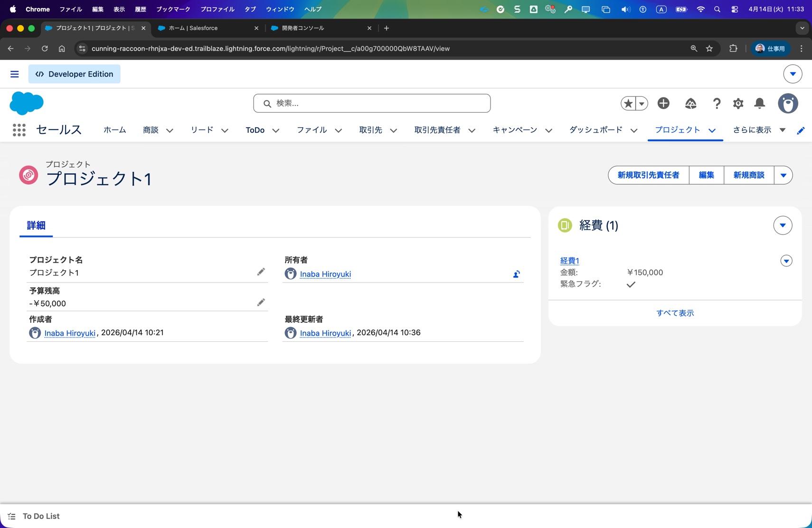Click the Trailhead guidance icon
812x528 pixels.
(x=690, y=104)
